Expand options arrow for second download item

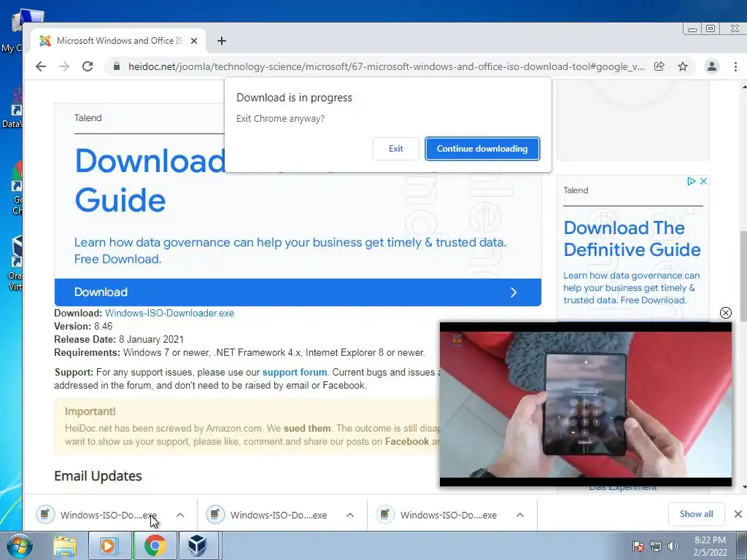point(350,516)
